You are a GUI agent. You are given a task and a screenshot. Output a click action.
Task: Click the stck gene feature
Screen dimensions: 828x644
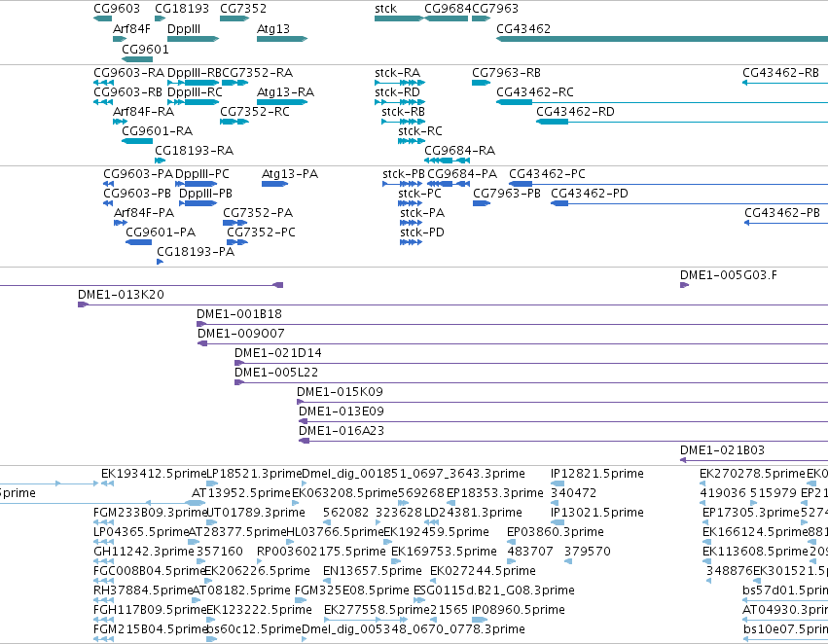click(399, 18)
